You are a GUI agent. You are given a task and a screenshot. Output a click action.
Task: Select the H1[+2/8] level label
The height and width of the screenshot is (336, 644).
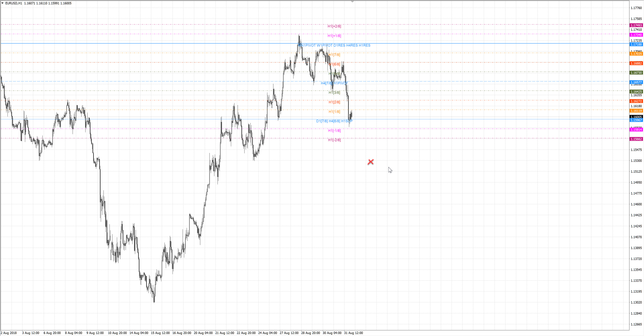[x=334, y=26]
